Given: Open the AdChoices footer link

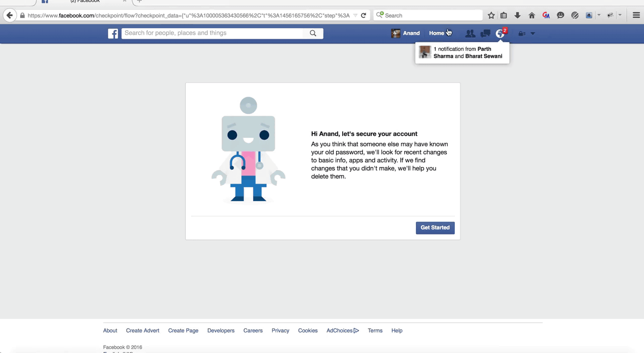Looking at the screenshot, I should (343, 331).
